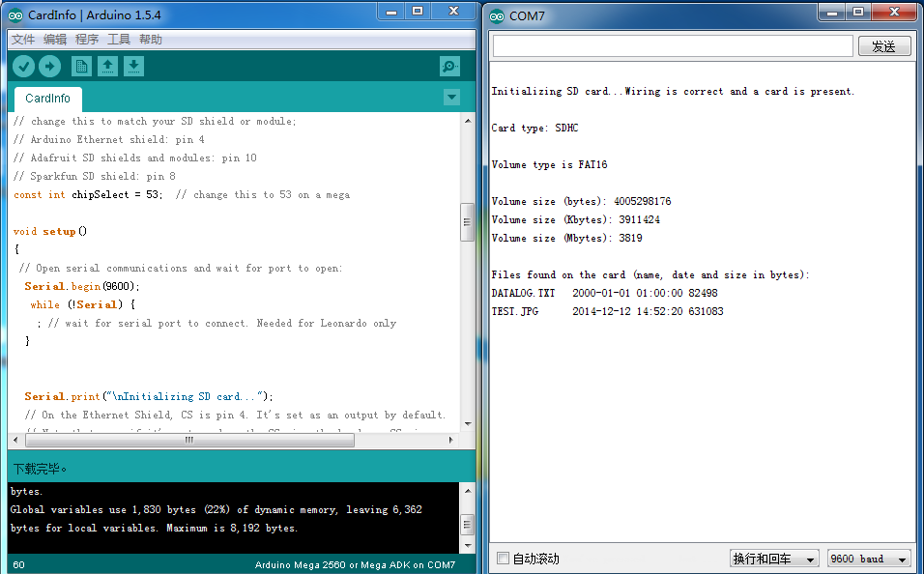Open the Serial Monitor magnifier icon

coord(449,67)
